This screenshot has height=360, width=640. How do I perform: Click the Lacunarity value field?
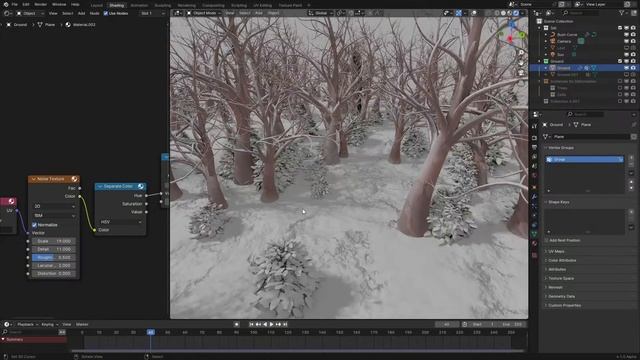53,266
